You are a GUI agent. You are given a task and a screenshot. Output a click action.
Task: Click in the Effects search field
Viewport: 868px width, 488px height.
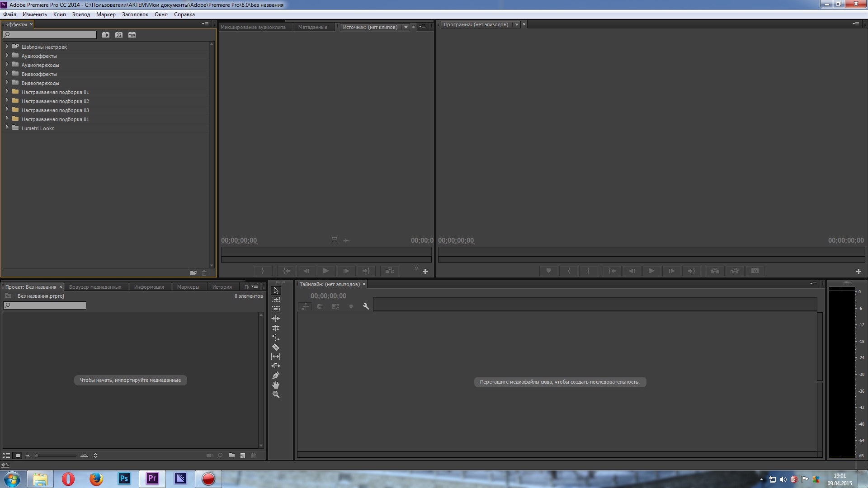tap(50, 35)
